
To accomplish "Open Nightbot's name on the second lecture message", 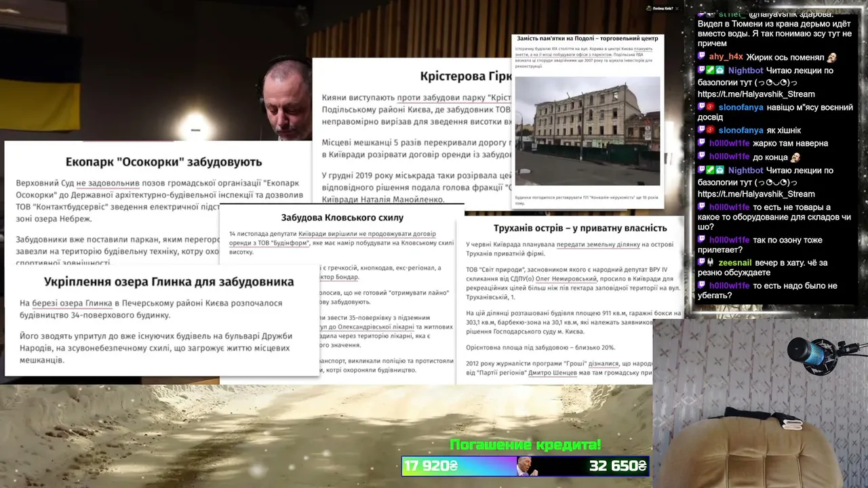I will coord(746,170).
